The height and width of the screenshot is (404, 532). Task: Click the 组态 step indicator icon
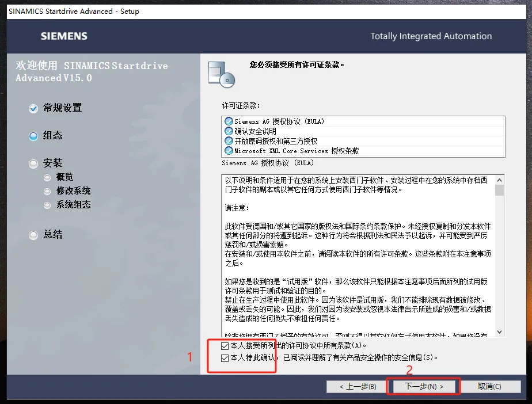coord(33,136)
